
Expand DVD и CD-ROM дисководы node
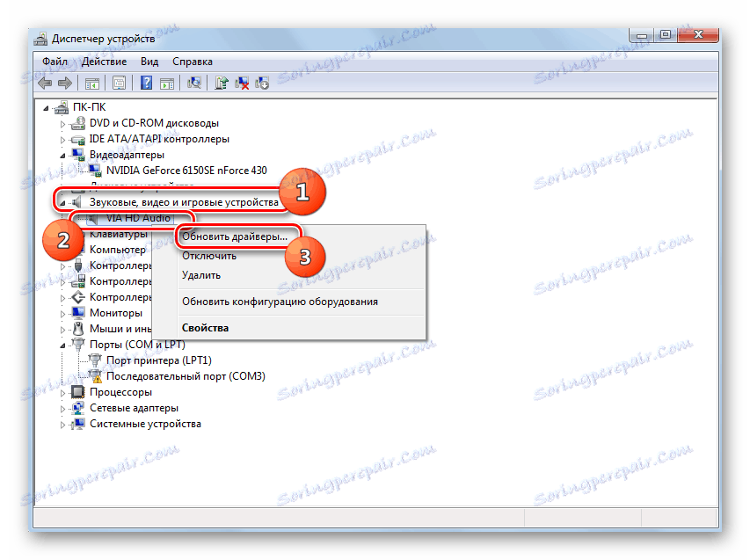(x=62, y=124)
